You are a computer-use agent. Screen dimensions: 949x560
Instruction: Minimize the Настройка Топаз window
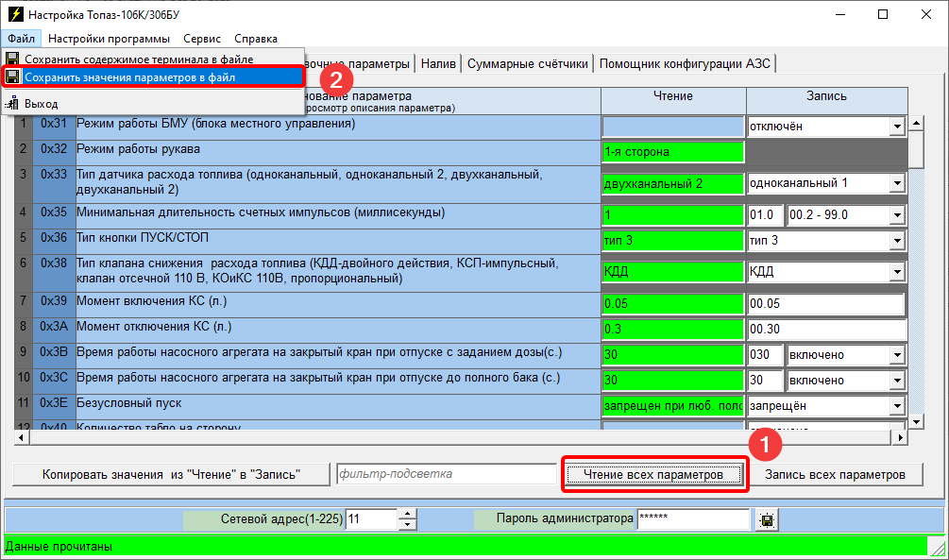tap(840, 14)
